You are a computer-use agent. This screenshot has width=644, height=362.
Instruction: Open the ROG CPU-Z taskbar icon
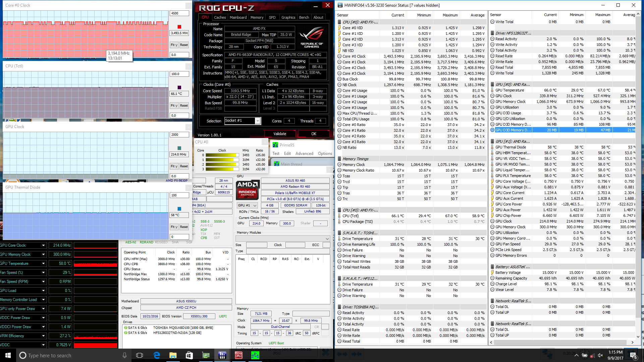click(238, 355)
